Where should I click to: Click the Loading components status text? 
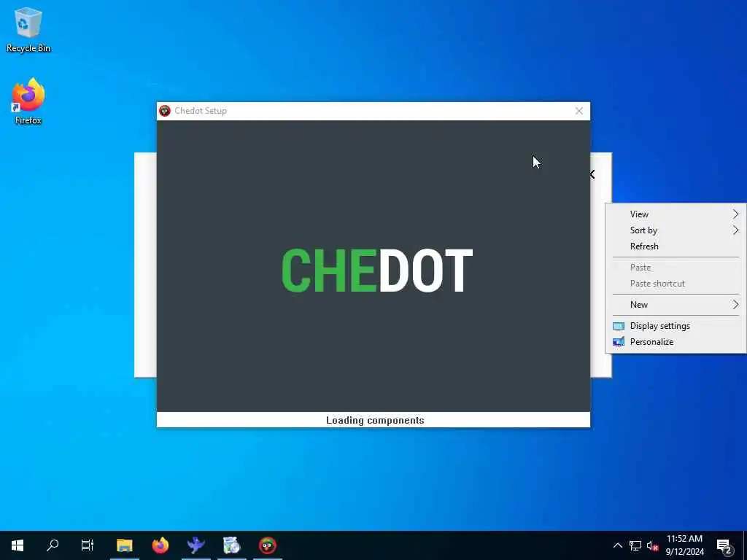375,420
